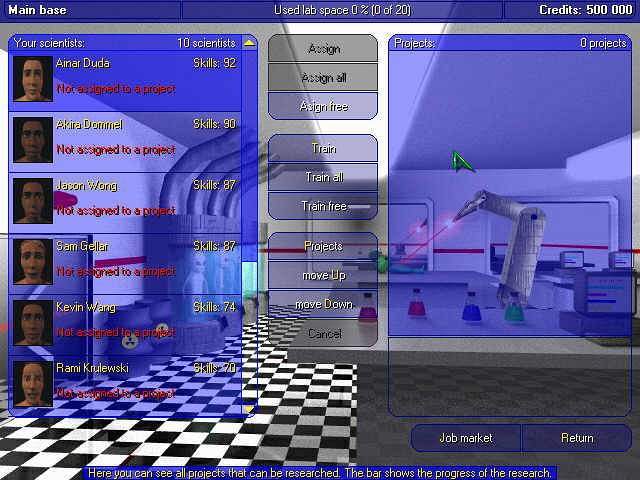Click the scientists list scrollbar track
Screen dimensions: 640x480
pos(249,227)
